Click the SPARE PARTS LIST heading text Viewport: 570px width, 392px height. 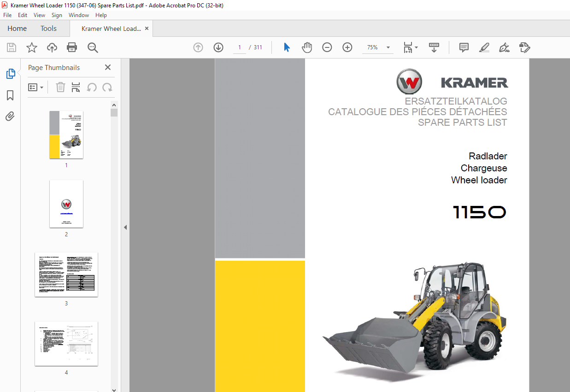click(462, 123)
